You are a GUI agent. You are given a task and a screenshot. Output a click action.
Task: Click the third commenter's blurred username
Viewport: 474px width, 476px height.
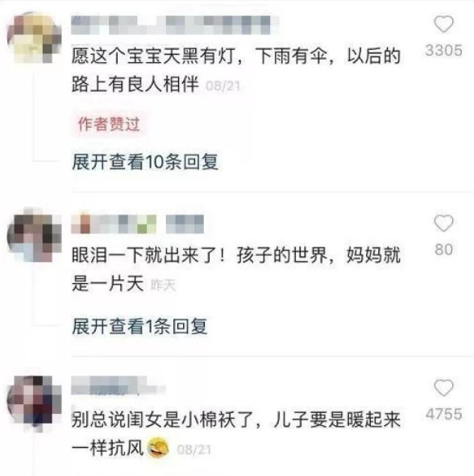(x=118, y=386)
